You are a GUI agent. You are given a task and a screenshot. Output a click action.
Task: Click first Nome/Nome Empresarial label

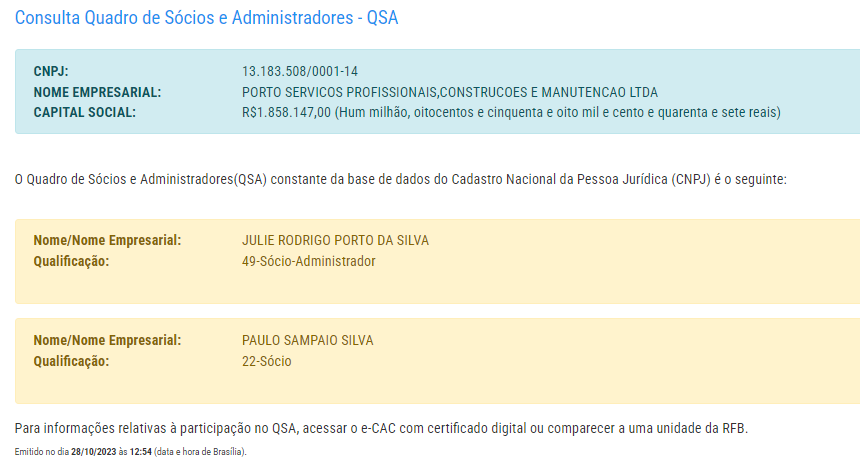click(x=107, y=240)
